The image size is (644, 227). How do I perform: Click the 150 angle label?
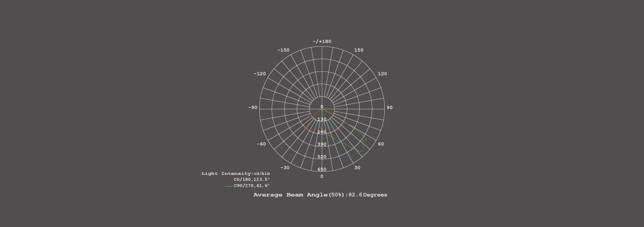(x=359, y=50)
